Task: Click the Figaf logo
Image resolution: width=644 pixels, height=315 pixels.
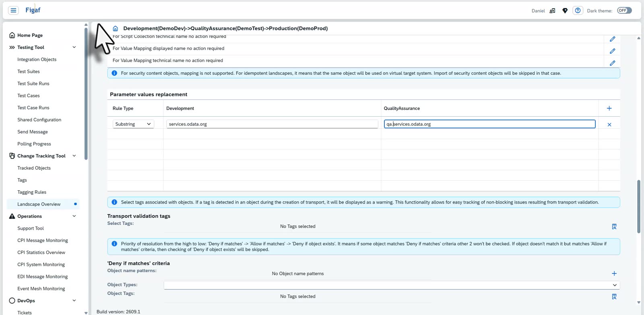Action: point(33,10)
